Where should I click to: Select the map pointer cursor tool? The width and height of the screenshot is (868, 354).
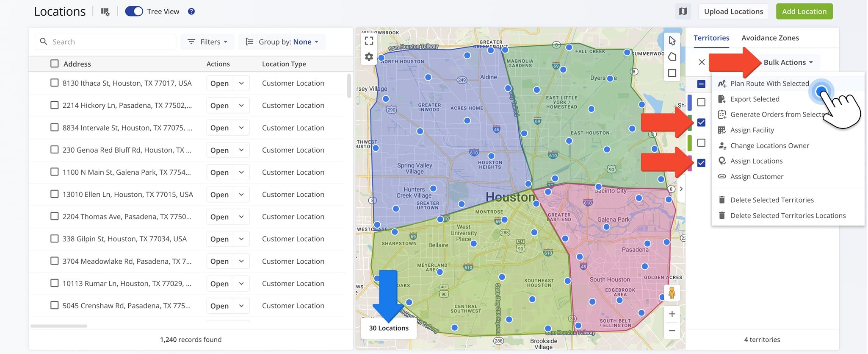tap(672, 41)
